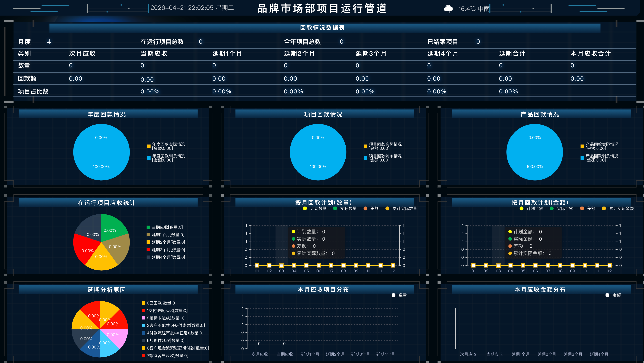Click 年度回款实际情况 yellow legend swatch

(x=149, y=146)
